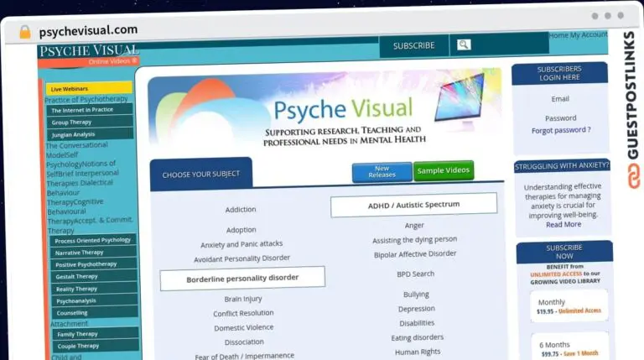Open ADHD / Autistic Spectrum subject
The height and width of the screenshot is (360, 644).
tap(413, 204)
